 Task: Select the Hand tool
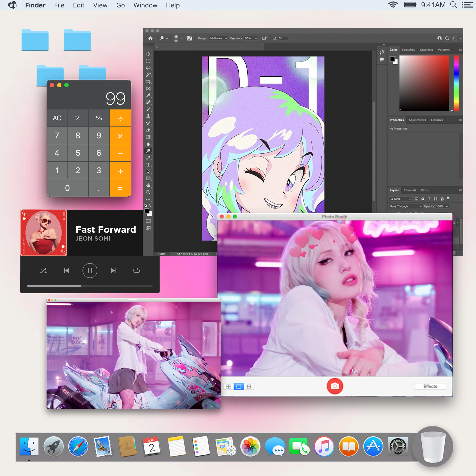(148, 185)
